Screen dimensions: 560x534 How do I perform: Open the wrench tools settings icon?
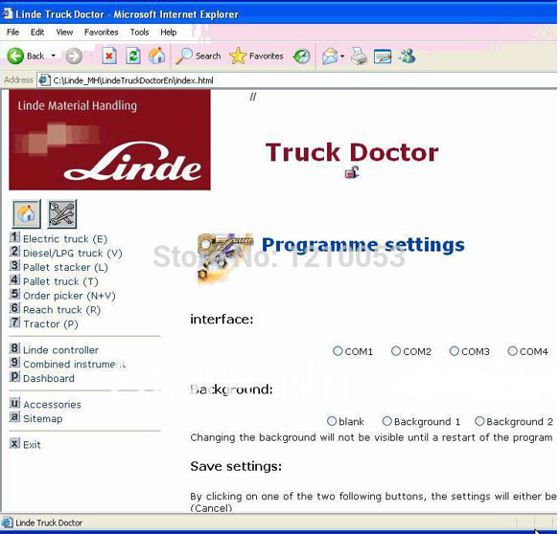[62, 214]
